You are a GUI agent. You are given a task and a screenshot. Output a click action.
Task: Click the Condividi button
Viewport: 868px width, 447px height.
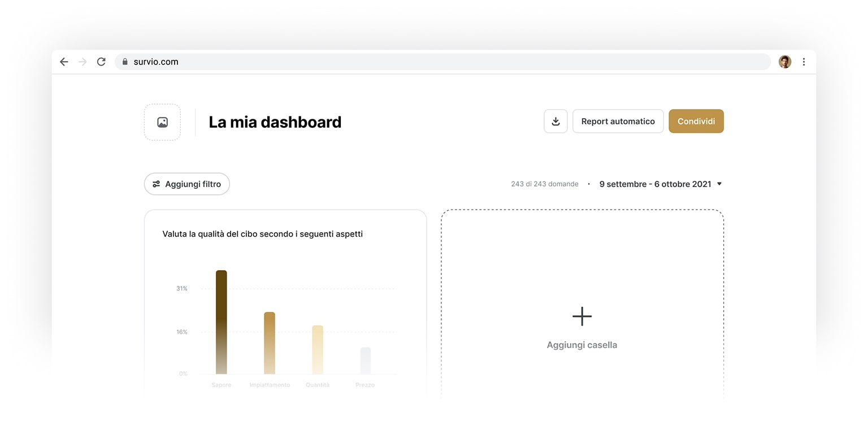tap(696, 121)
